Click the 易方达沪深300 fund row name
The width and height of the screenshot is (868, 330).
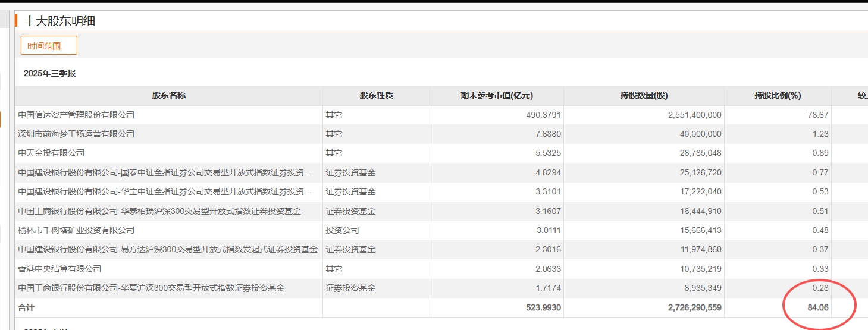168,249
